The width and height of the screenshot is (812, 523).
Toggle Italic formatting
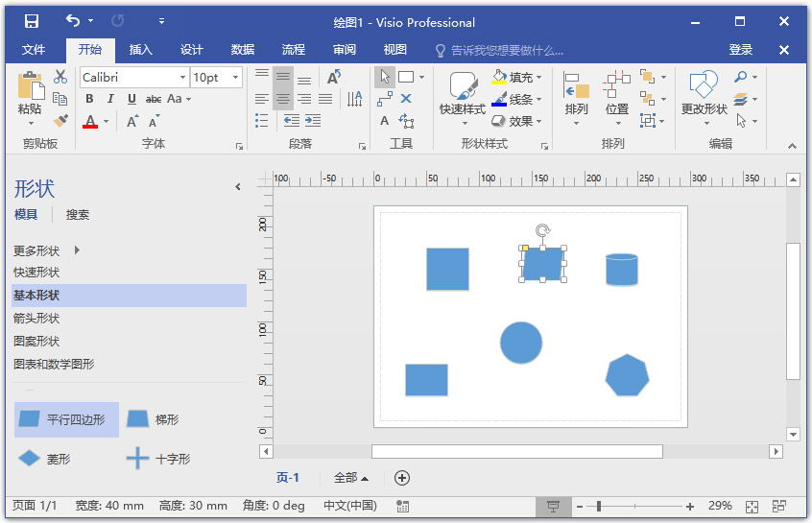click(x=110, y=99)
